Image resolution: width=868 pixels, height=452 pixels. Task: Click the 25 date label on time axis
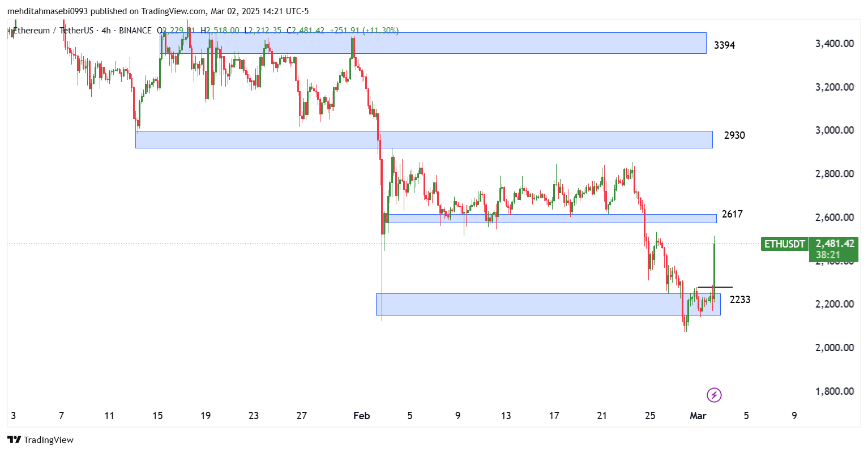click(x=650, y=416)
